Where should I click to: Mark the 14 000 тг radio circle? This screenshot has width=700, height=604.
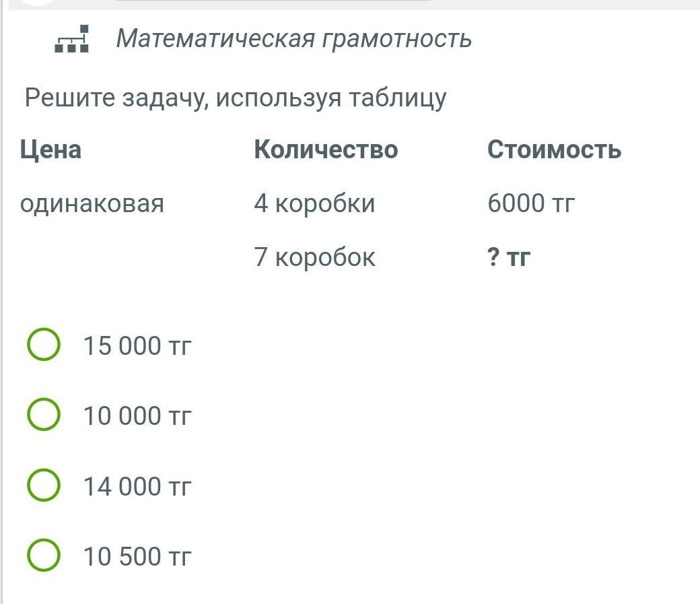44,485
